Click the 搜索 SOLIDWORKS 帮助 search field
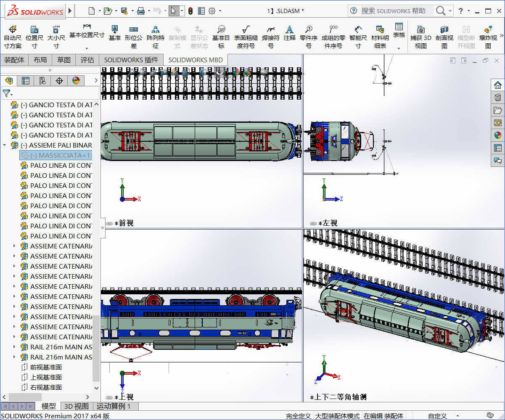The width and height of the screenshot is (505, 420). [393, 11]
